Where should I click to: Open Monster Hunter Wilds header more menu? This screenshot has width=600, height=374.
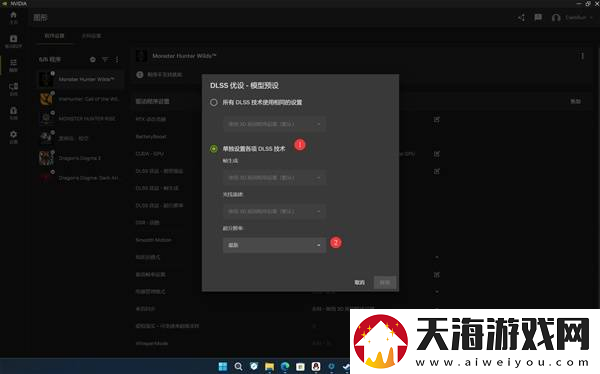point(582,56)
